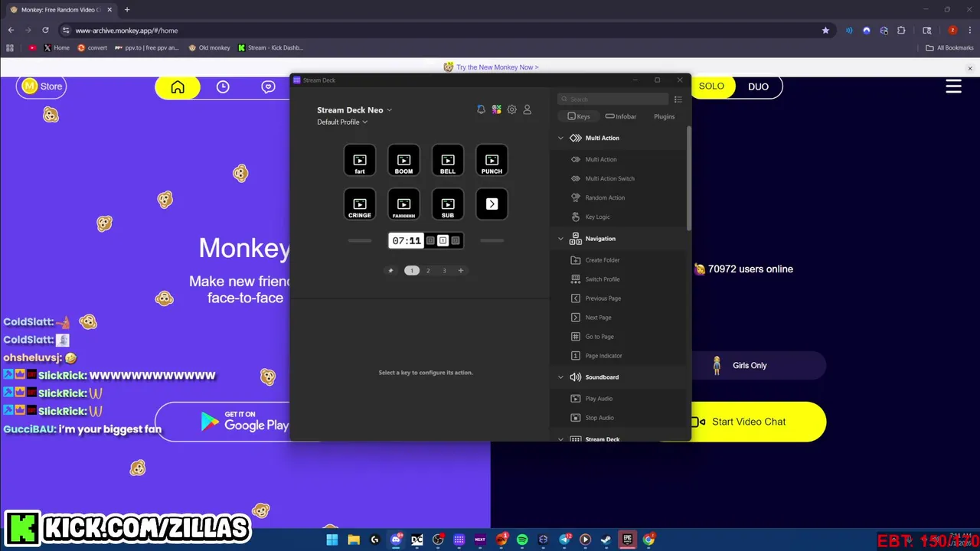
Task: Select the PUNCH sound key
Action: click(x=492, y=161)
